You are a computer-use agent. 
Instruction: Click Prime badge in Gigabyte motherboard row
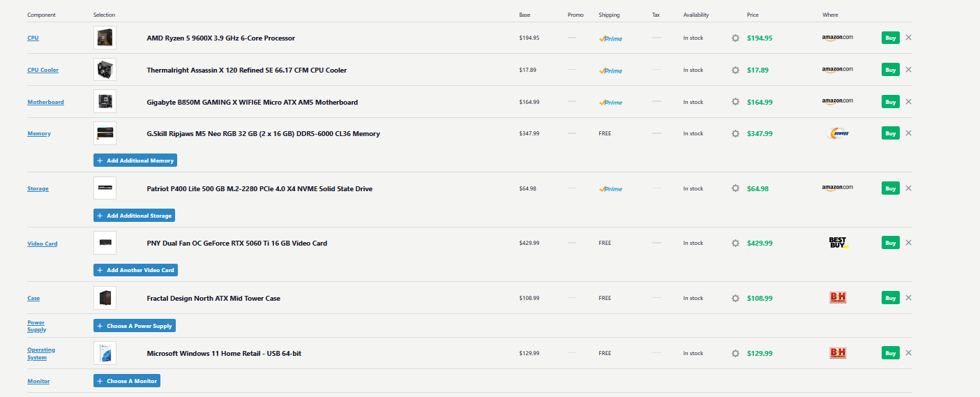[x=610, y=103]
